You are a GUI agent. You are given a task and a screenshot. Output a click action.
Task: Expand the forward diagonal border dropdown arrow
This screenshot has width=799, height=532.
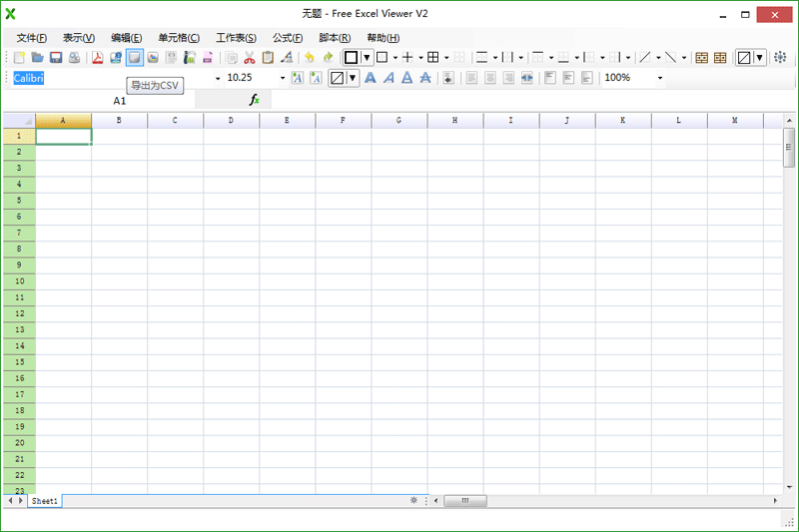pyautogui.click(x=658, y=58)
